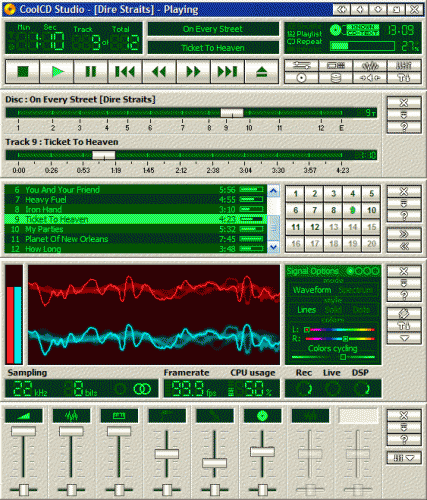Open the mixer faders panel icon

point(404,66)
